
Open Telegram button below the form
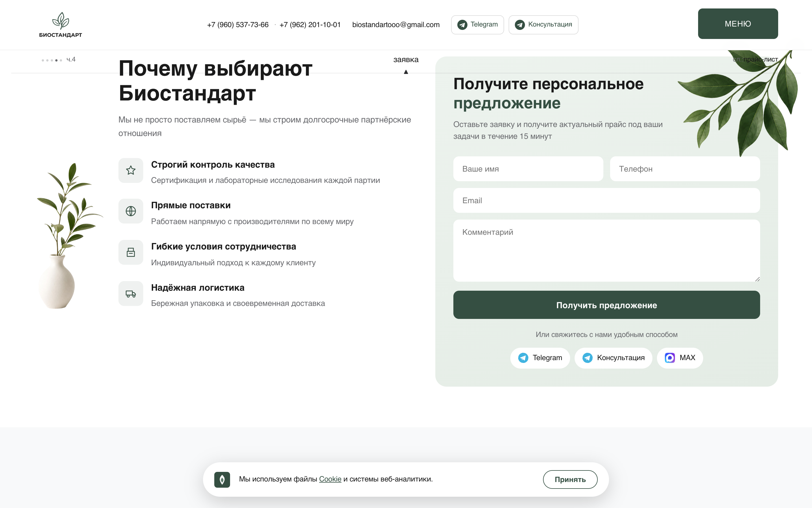click(540, 358)
